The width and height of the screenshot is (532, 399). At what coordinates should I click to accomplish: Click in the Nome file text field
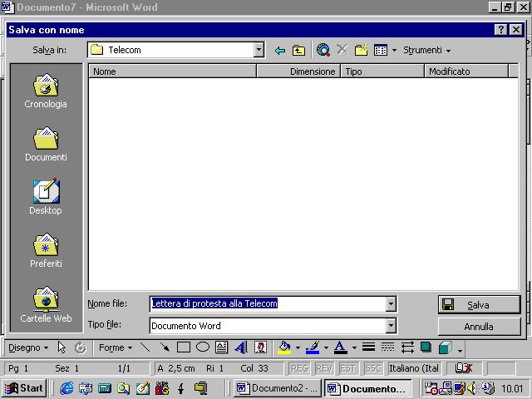(268, 304)
